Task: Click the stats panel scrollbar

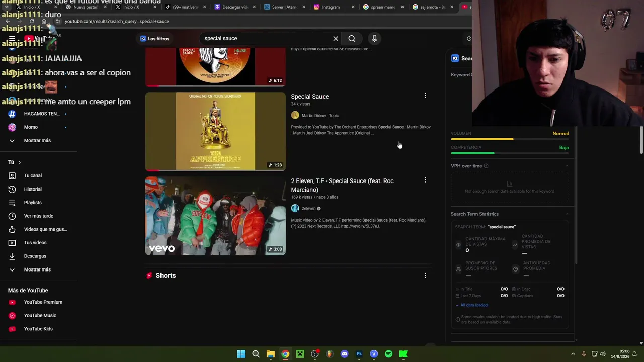Action: click(576, 196)
